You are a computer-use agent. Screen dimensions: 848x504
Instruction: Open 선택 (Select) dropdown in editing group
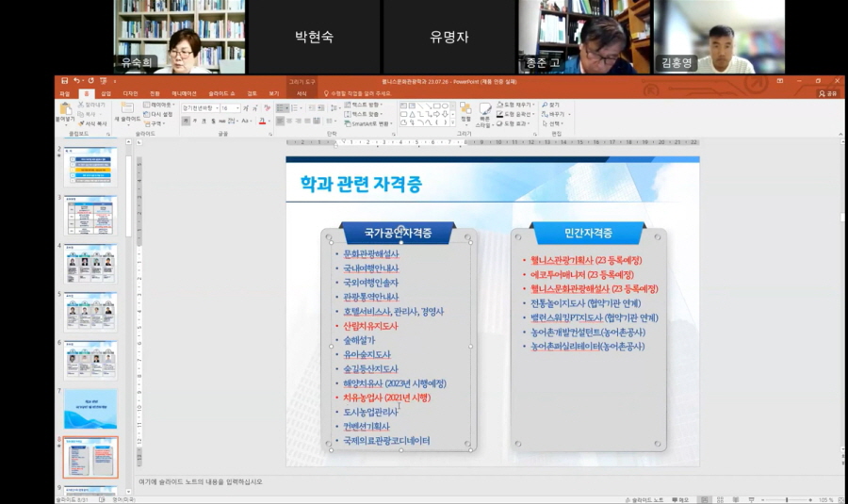553,123
